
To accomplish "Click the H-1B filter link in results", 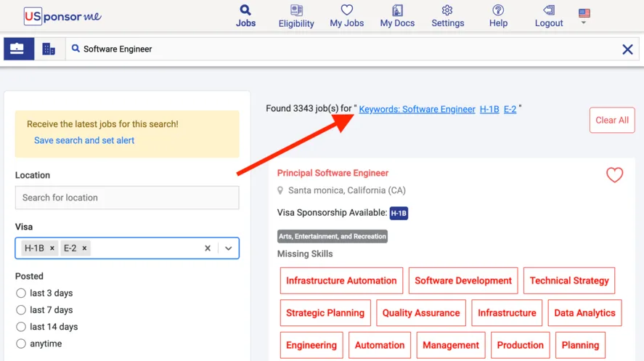I will click(489, 109).
